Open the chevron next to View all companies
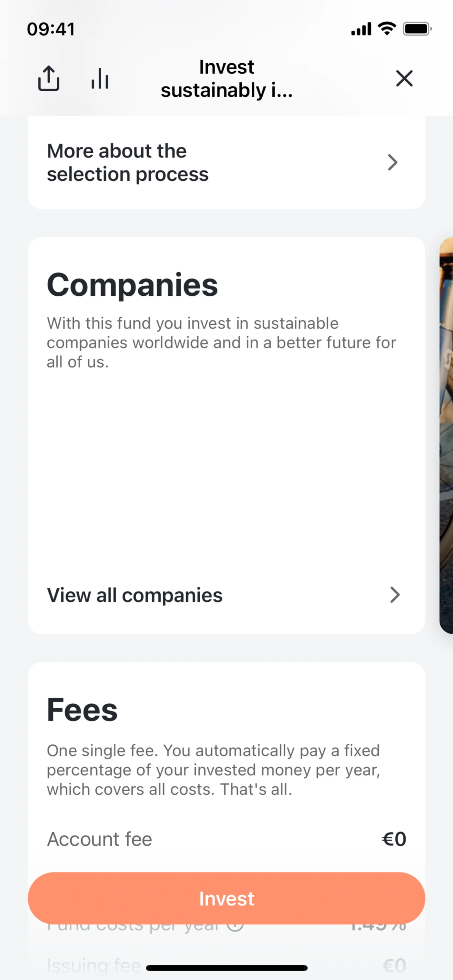 click(395, 595)
